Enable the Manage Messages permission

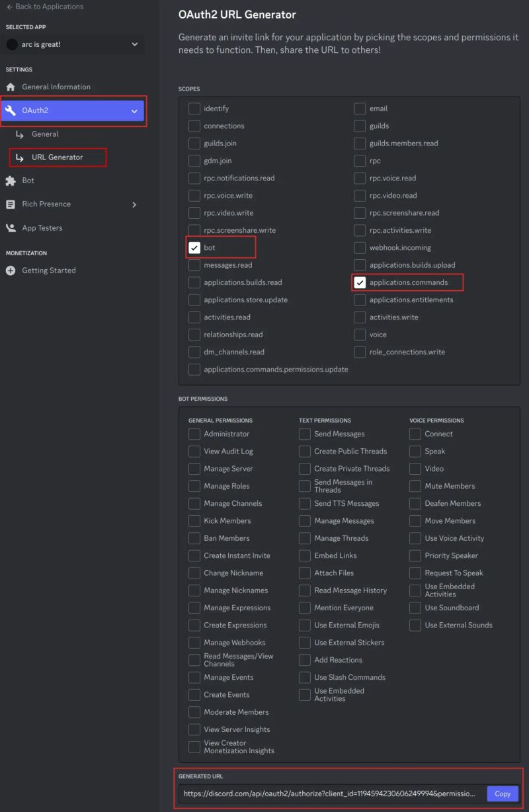(x=305, y=521)
